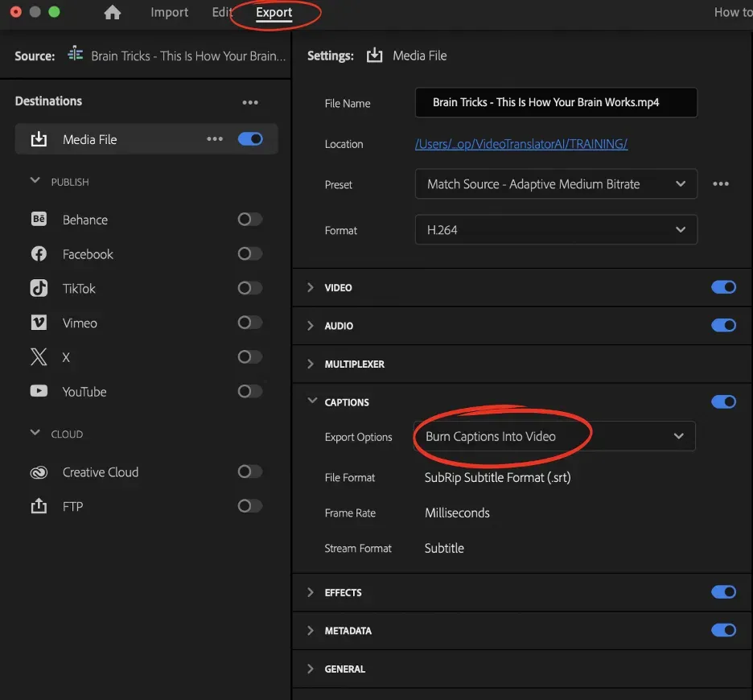Enable Creative Cloud upload toggle
The height and width of the screenshot is (700, 753).
250,471
